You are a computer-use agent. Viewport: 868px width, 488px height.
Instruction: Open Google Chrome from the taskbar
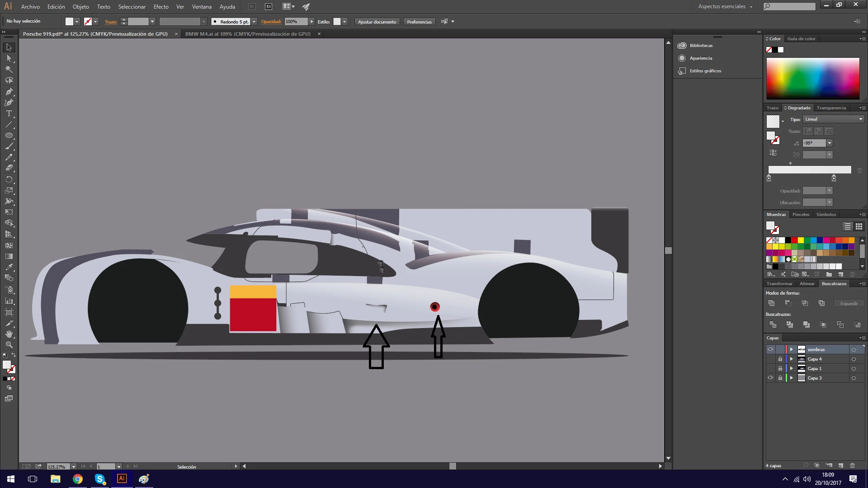click(78, 479)
